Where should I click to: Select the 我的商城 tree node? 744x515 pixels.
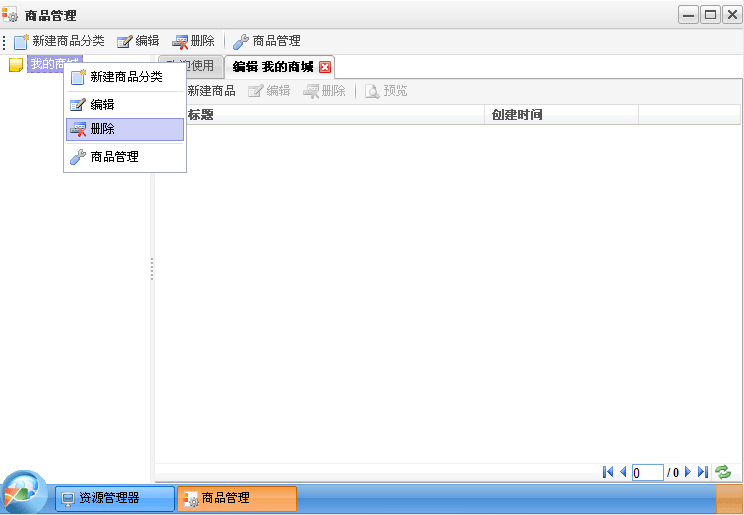55,64
